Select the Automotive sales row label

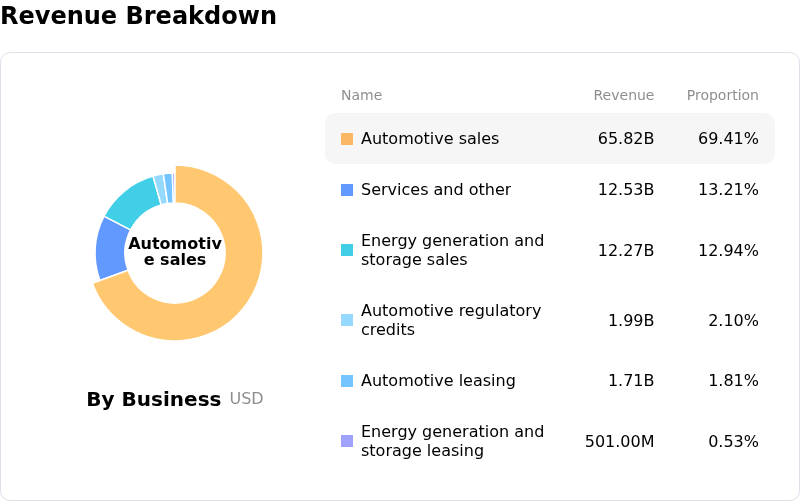pyautogui.click(x=429, y=139)
